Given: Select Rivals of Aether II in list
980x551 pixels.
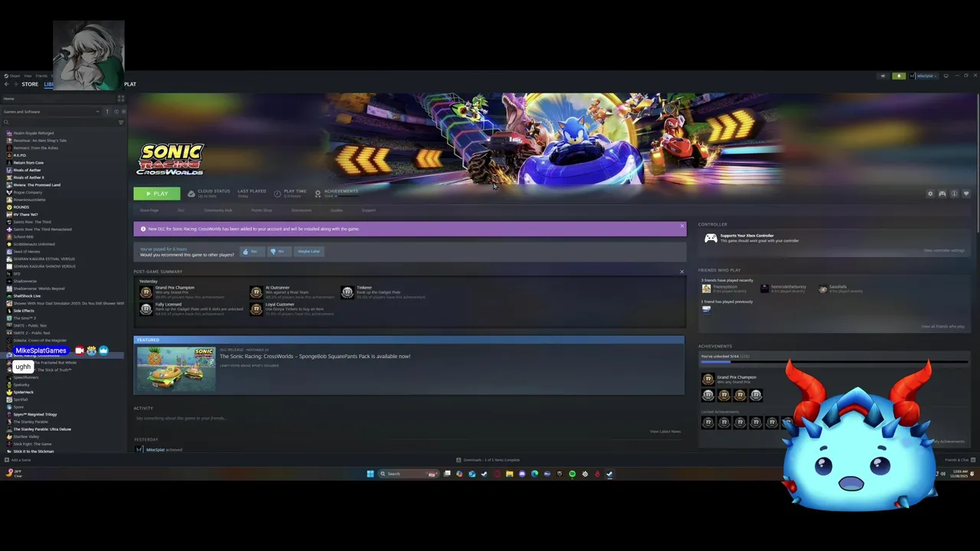Looking at the screenshot, I should tap(28, 178).
